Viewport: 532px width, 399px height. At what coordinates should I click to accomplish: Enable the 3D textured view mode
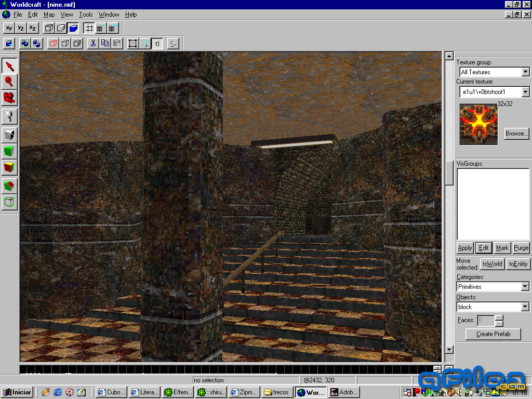pyautogui.click(x=73, y=28)
